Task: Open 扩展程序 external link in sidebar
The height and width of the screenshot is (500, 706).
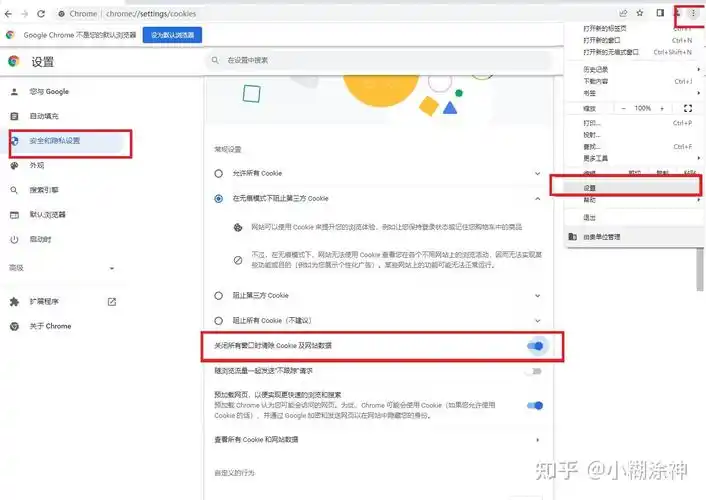Action: tap(112, 301)
